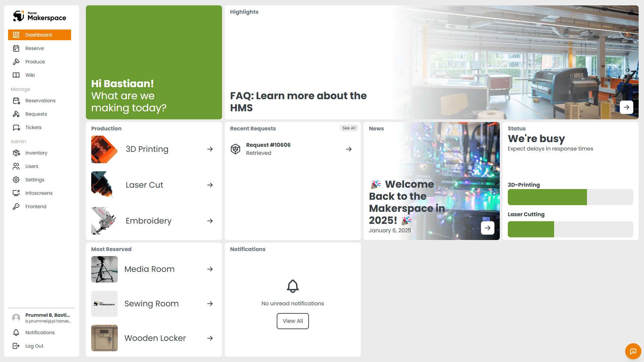Click the Hanze Makerspace logo
This screenshot has height=362, width=644.
(x=39, y=16)
